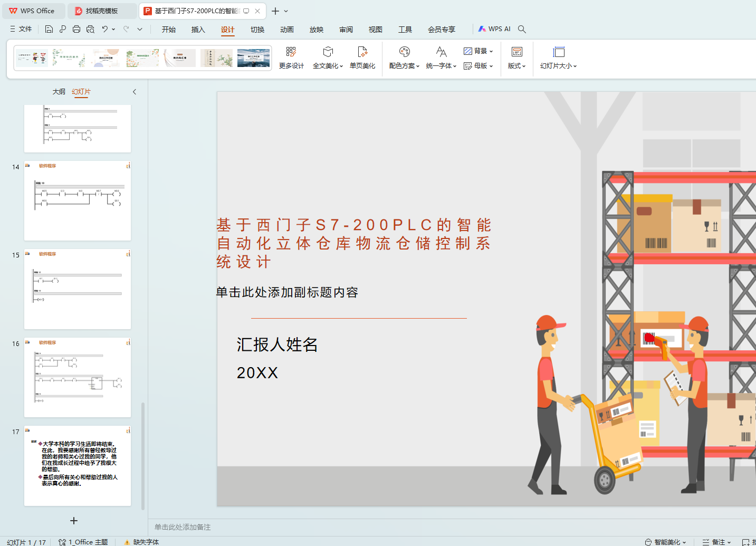Open the 工具 tools tab
This screenshot has width=756, height=546.
point(405,30)
